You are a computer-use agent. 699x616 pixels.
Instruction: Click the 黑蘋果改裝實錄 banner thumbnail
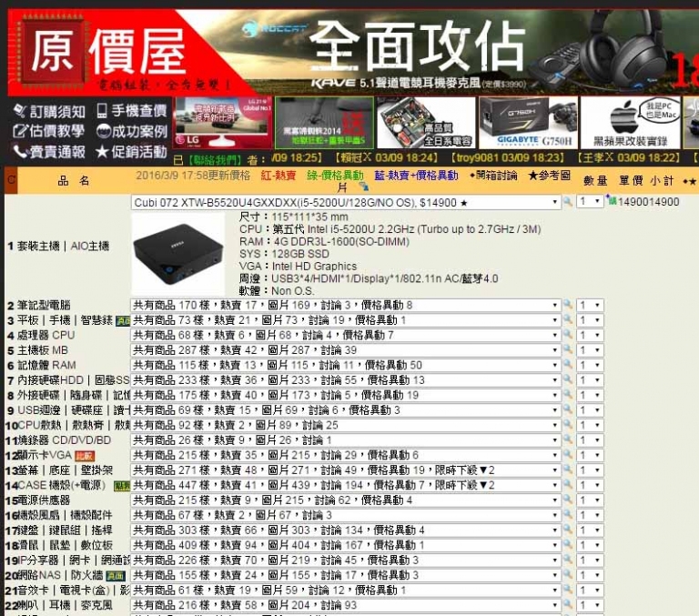coord(631,123)
